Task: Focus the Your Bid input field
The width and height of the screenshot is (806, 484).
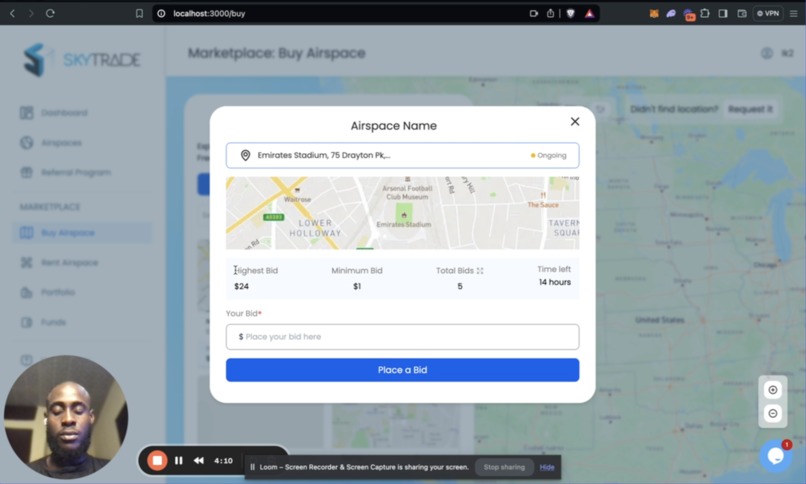Action: [x=402, y=337]
